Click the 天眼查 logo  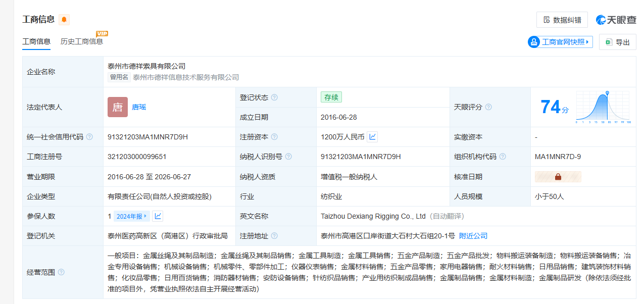tap(616, 20)
